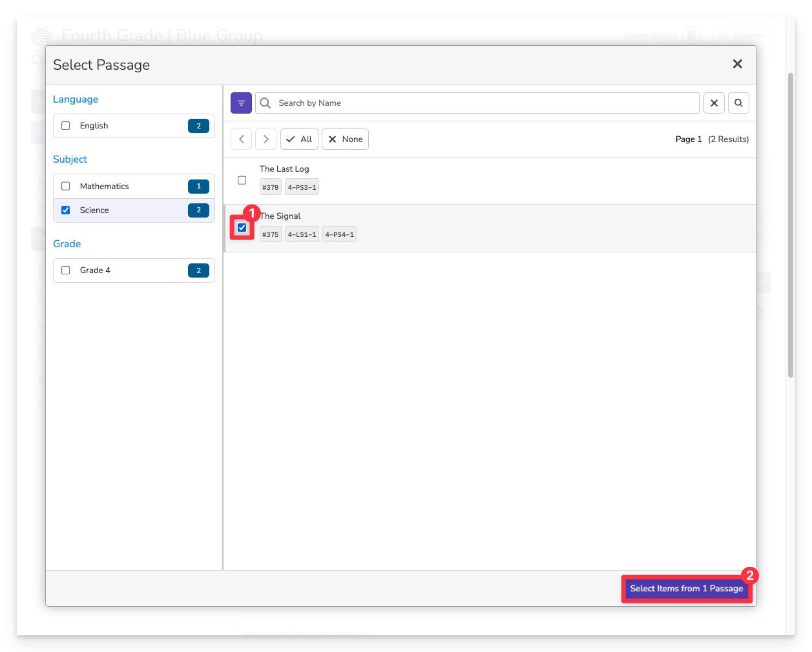Click the 4-LS1-1 standard tag

click(x=302, y=234)
